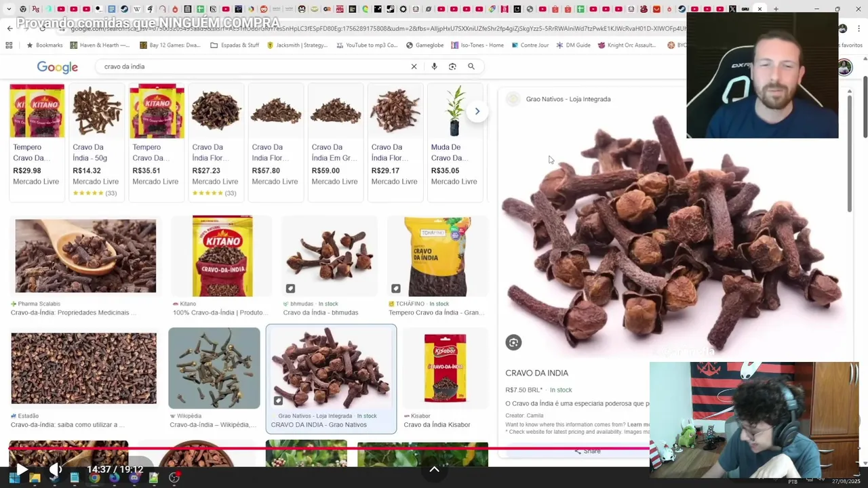Open Discord from the taskbar
Image resolution: width=868 pixels, height=488 pixels.
(134, 479)
